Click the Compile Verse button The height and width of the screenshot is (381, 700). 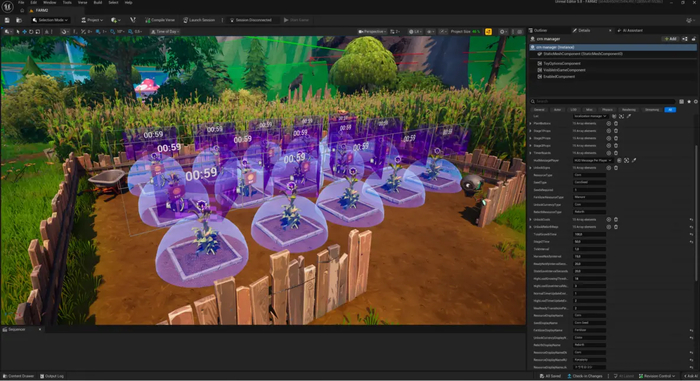160,20
